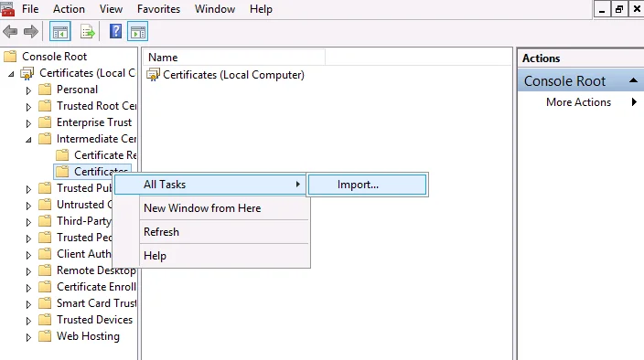Click the Certificates (Local Computer) snap-in icon in the tree
644x360 pixels.
coord(27,73)
